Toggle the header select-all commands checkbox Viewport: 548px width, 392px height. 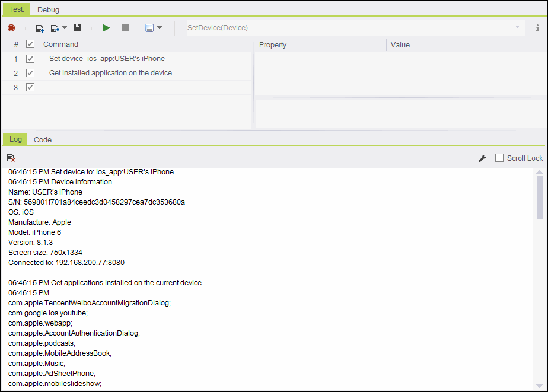click(x=30, y=44)
